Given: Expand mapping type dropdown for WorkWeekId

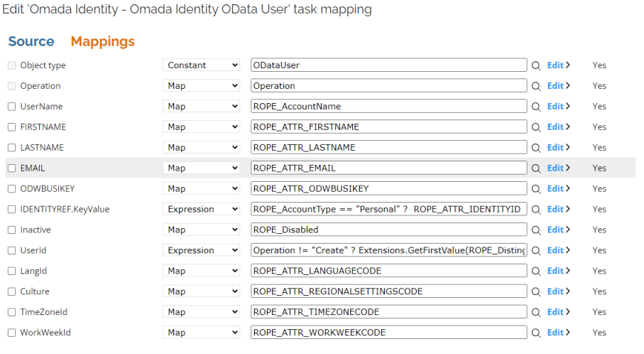Looking at the screenshot, I should (x=201, y=332).
